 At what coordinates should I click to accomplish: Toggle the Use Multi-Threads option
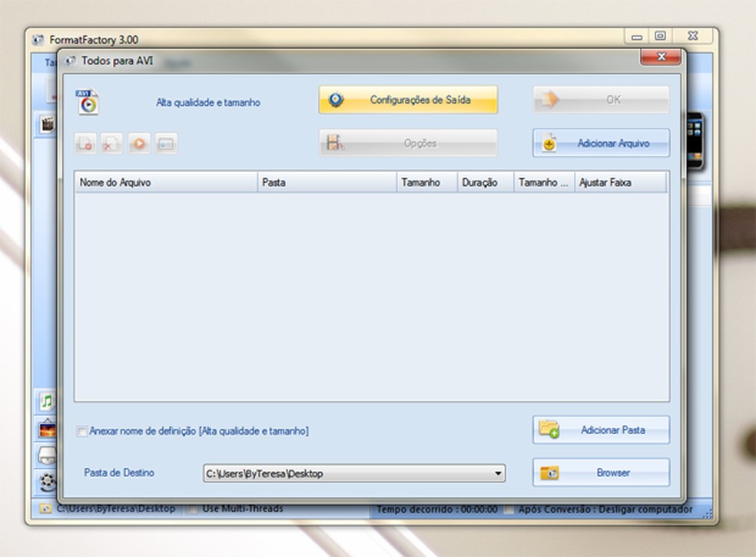pos(194,509)
